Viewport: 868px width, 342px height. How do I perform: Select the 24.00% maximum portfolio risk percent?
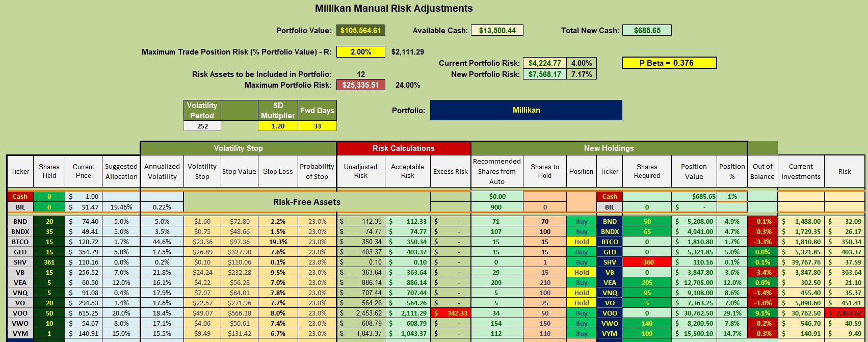[x=408, y=85]
